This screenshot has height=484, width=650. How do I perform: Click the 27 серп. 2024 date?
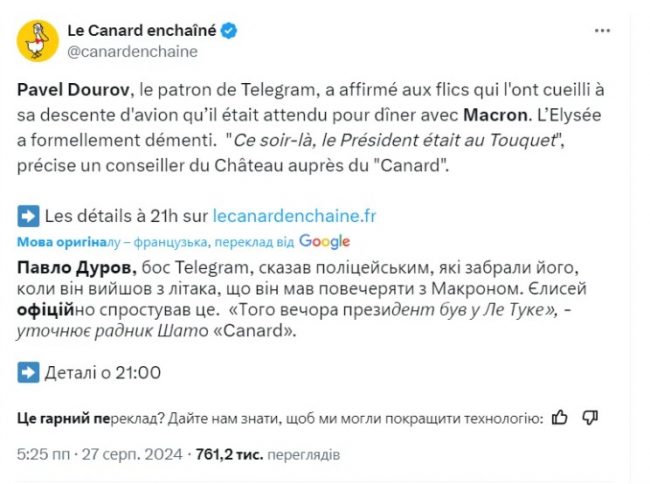(132, 453)
